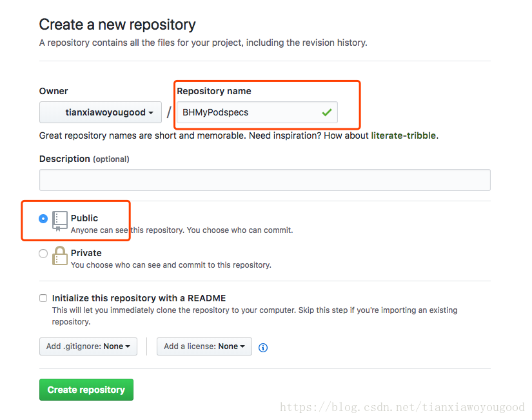Expand the Add a license dropdown
This screenshot has width=532, height=420.
204,346
